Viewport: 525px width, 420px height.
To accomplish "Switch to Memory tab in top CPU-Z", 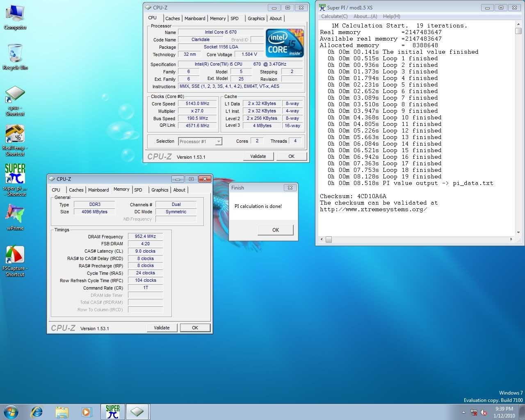I will coord(218,18).
